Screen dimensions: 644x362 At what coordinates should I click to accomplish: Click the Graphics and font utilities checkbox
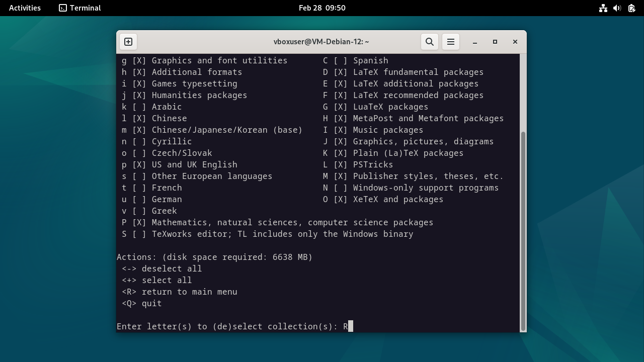tap(139, 60)
